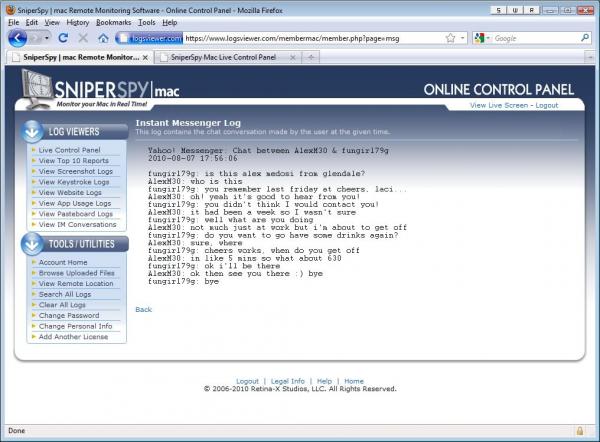Click the title bar S button
This screenshot has width=600, height=442.
click(498, 10)
